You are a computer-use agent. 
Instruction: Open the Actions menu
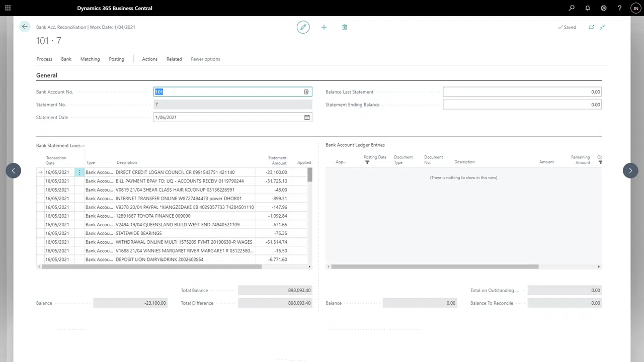(149, 59)
